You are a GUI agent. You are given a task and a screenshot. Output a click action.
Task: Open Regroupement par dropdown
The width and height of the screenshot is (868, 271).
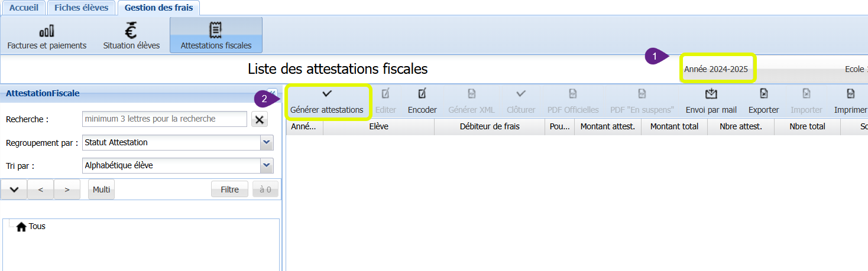267,142
